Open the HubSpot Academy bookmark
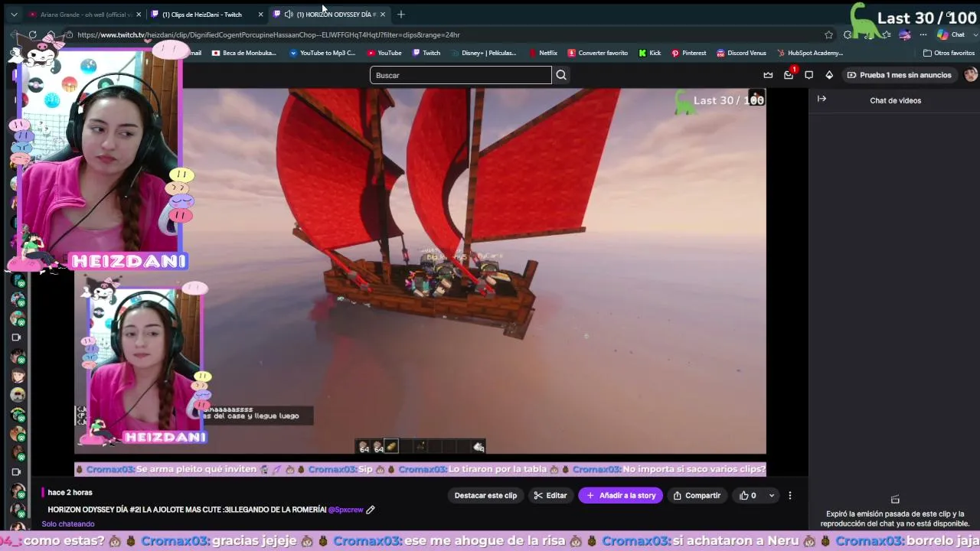Screen dimensions: 980x551 coord(810,53)
